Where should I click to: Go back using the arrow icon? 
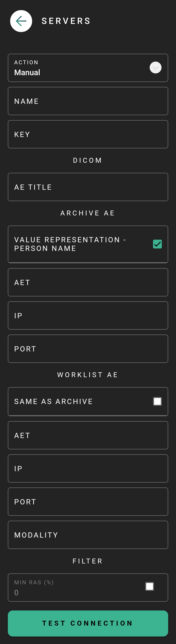[21, 21]
